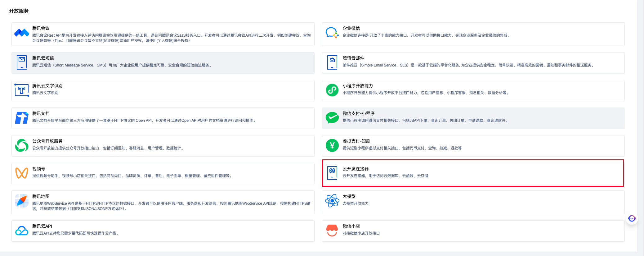Click the 腾讯文档 title text

pos(41,113)
